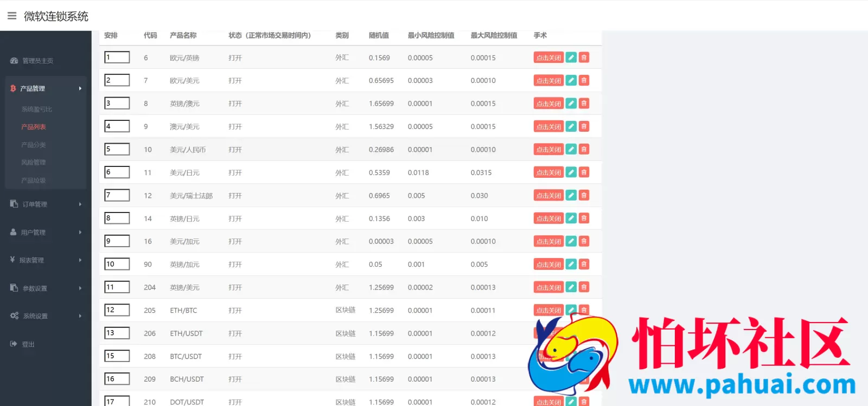Screen dimensions: 868x406
Task: Expand the 订单管理 sidebar arrow
Action: (x=80, y=204)
